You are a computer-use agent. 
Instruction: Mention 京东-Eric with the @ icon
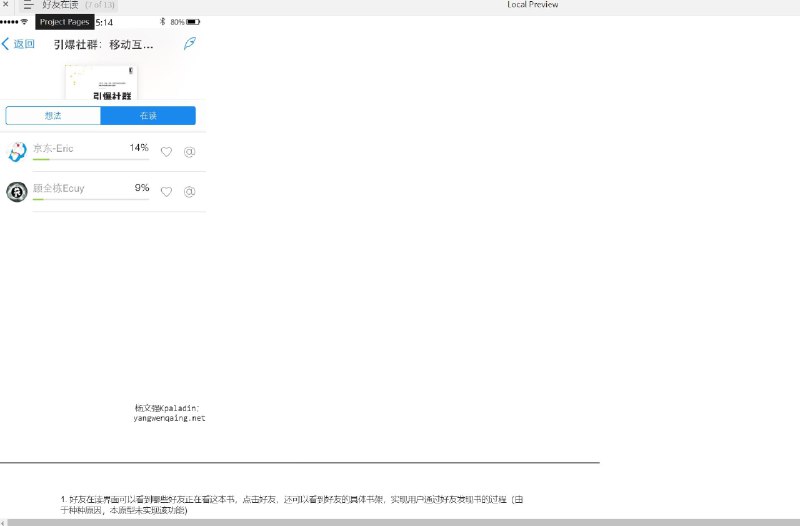(x=189, y=152)
